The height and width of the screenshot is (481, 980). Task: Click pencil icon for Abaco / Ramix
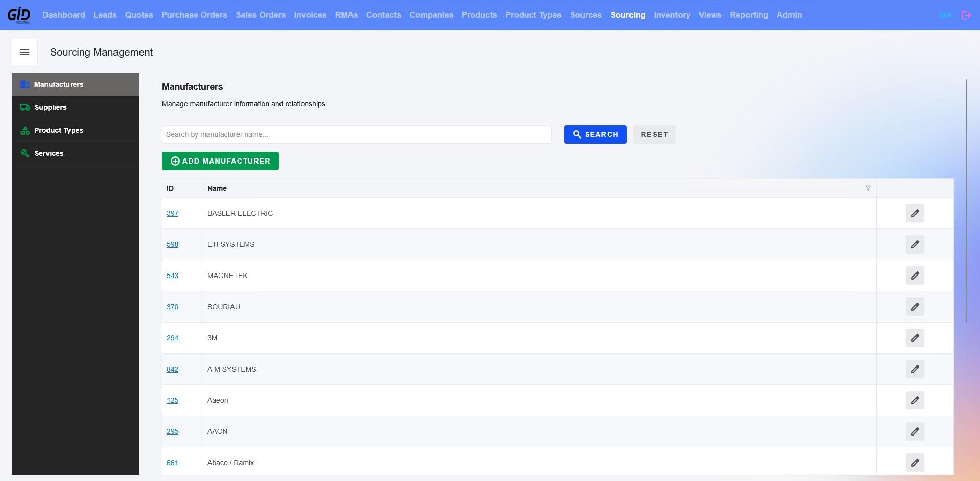[x=915, y=463]
